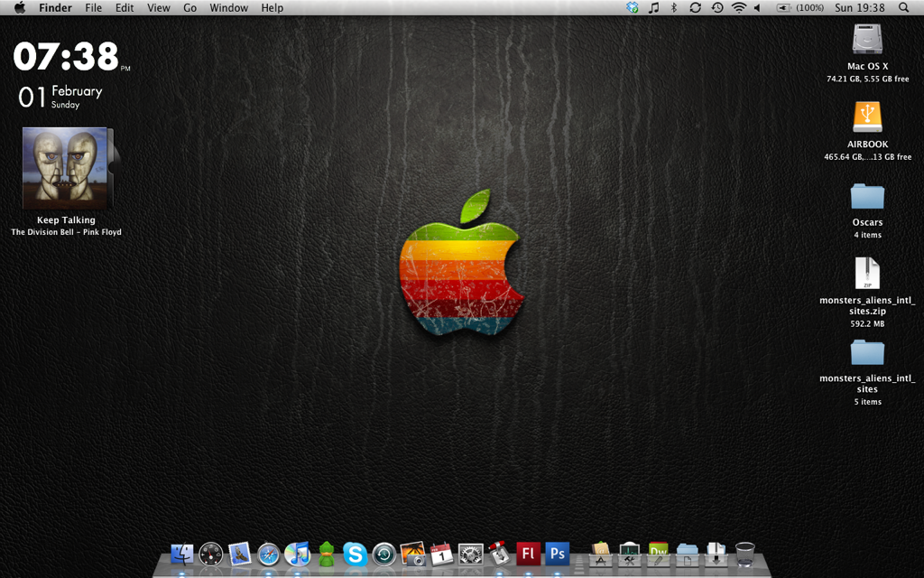The width and height of the screenshot is (924, 578).
Task: Select monsters_aliens_intl_sites.zip file icon
Action: point(867,273)
